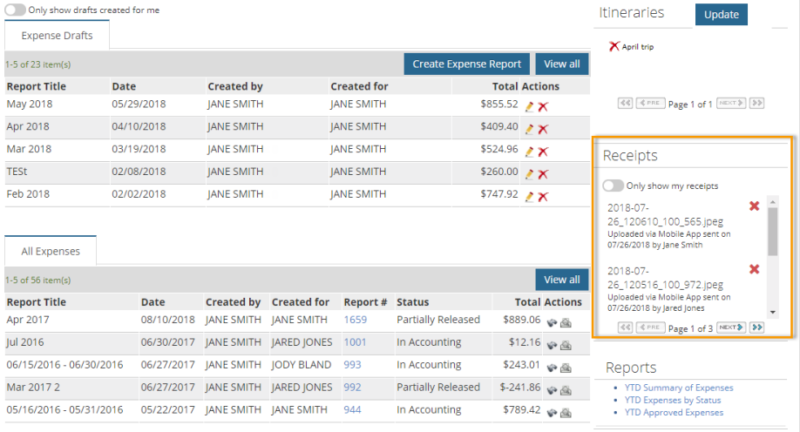View the Mar 2017 2 report with eye icon
This screenshot has height=432, width=800.
(x=552, y=390)
